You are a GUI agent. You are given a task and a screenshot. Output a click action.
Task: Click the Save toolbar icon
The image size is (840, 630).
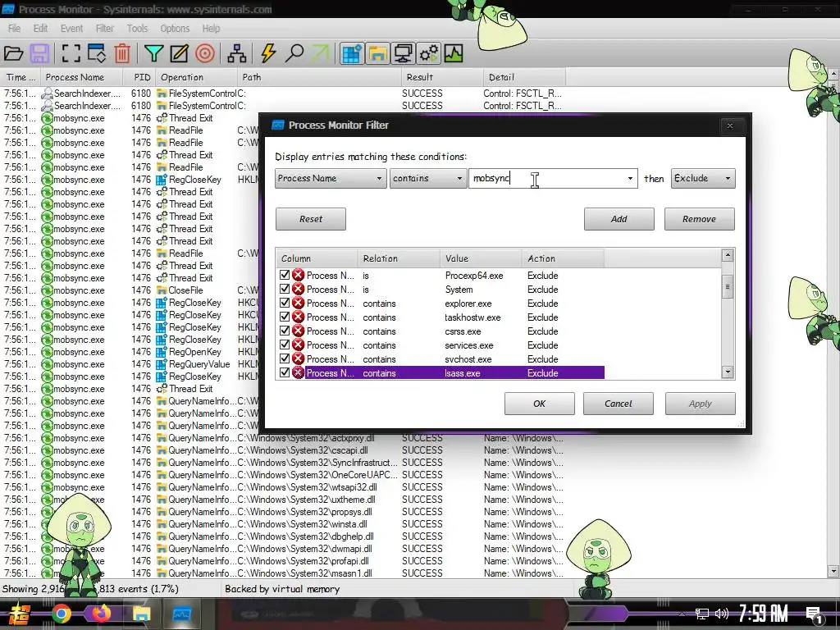(39, 53)
